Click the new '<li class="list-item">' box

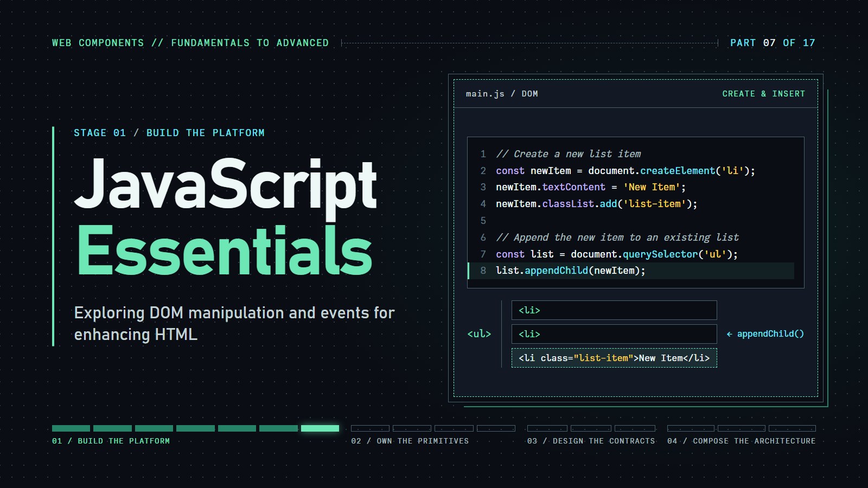pos(614,358)
